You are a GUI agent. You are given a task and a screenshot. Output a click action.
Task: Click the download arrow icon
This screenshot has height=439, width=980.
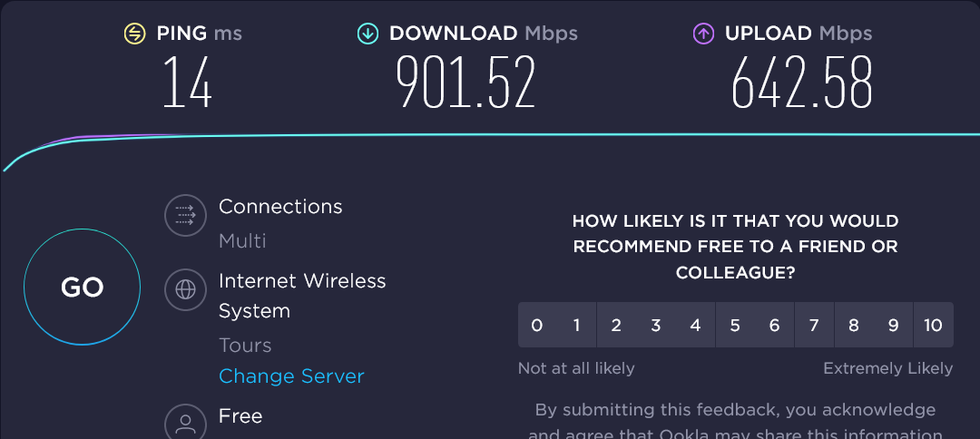pyautogui.click(x=367, y=34)
